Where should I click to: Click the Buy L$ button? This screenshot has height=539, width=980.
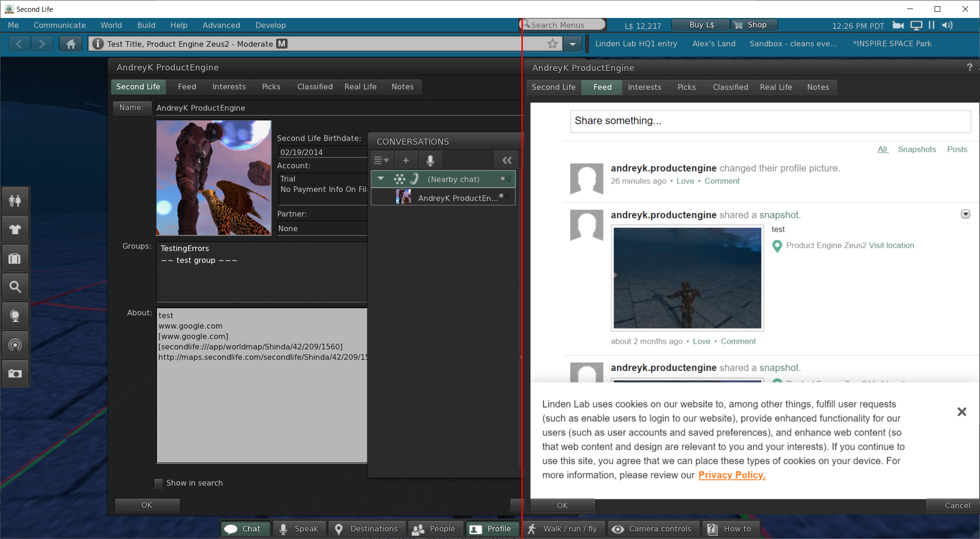point(700,24)
